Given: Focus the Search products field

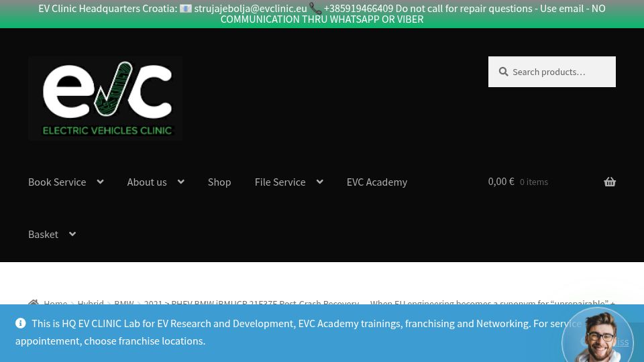Looking at the screenshot, I should tap(551, 72).
